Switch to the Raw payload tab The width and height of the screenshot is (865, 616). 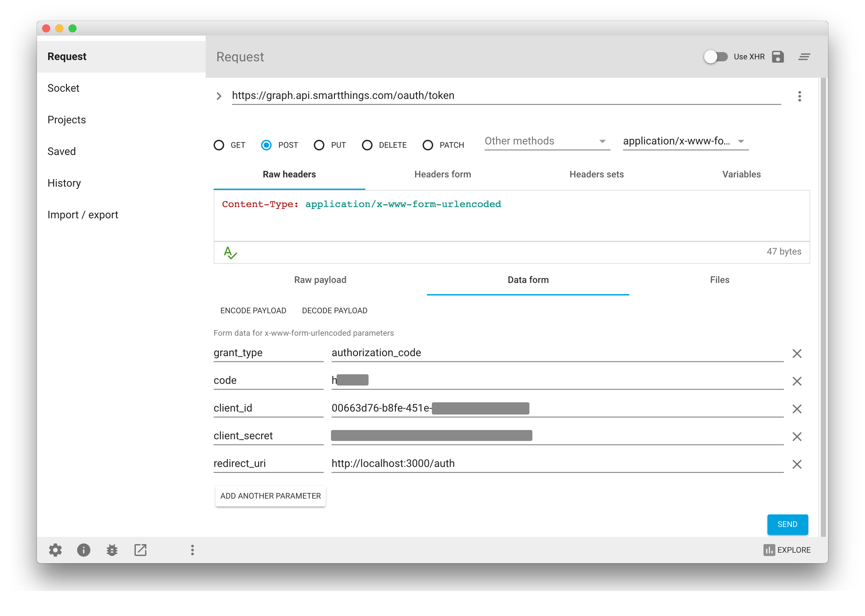(x=320, y=280)
